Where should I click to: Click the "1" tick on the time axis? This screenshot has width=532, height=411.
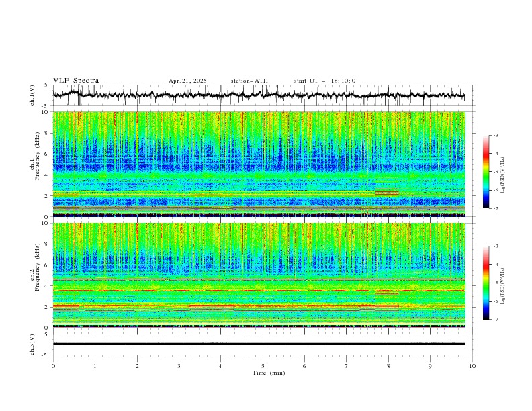pos(95,366)
